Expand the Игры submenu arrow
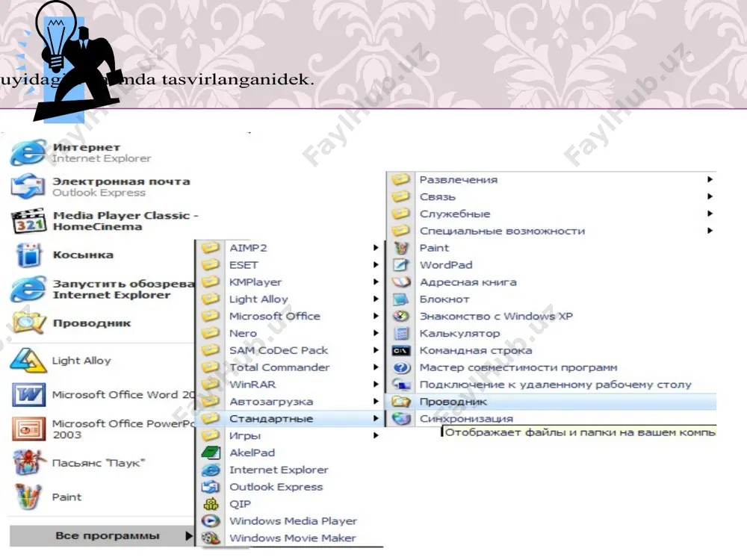The height and width of the screenshot is (560, 747). [x=376, y=435]
